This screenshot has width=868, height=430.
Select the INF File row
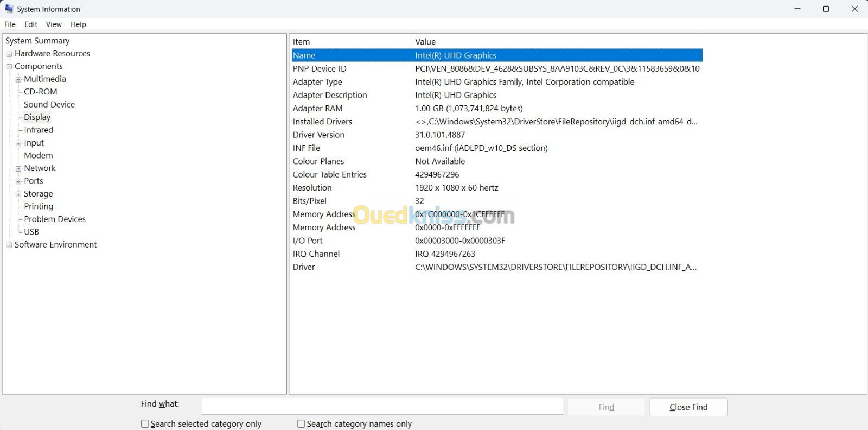pos(497,148)
